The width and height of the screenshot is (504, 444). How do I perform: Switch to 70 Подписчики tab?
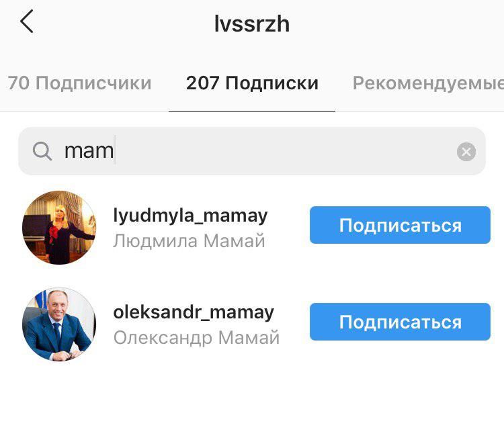(x=79, y=83)
